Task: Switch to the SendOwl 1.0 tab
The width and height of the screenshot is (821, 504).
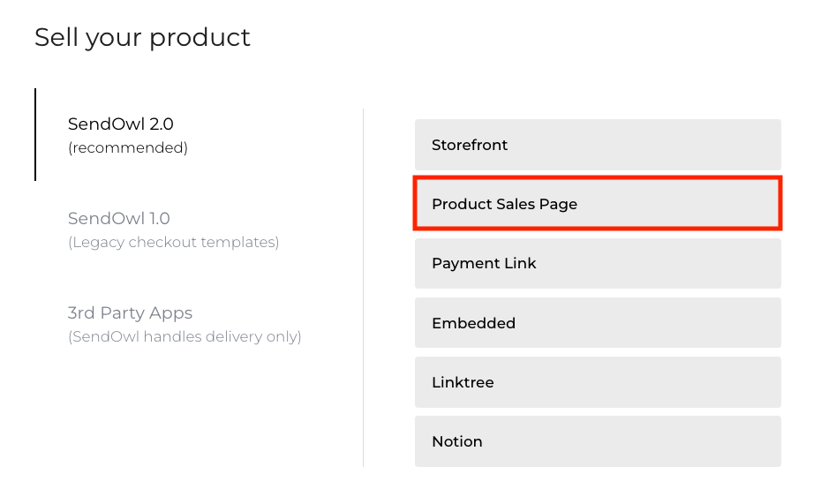Action: 118,219
